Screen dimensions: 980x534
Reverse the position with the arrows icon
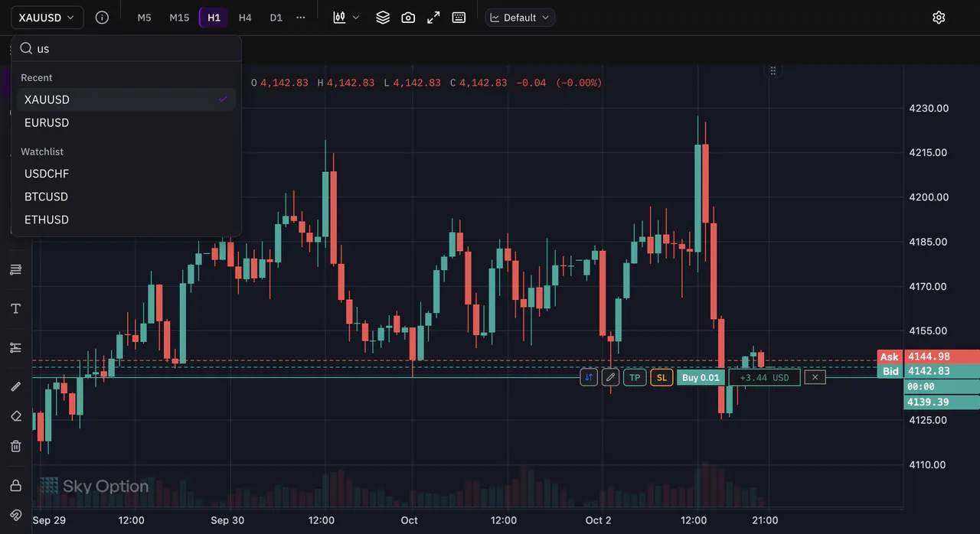tap(589, 377)
